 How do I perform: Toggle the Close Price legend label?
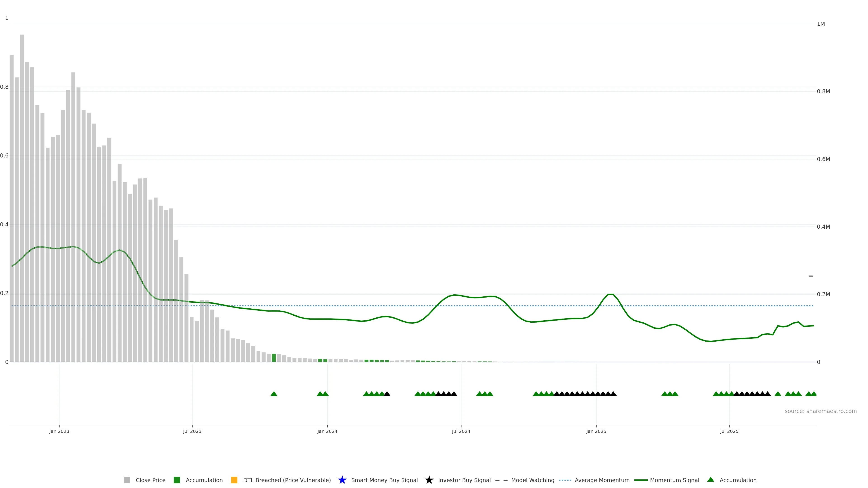click(150, 480)
